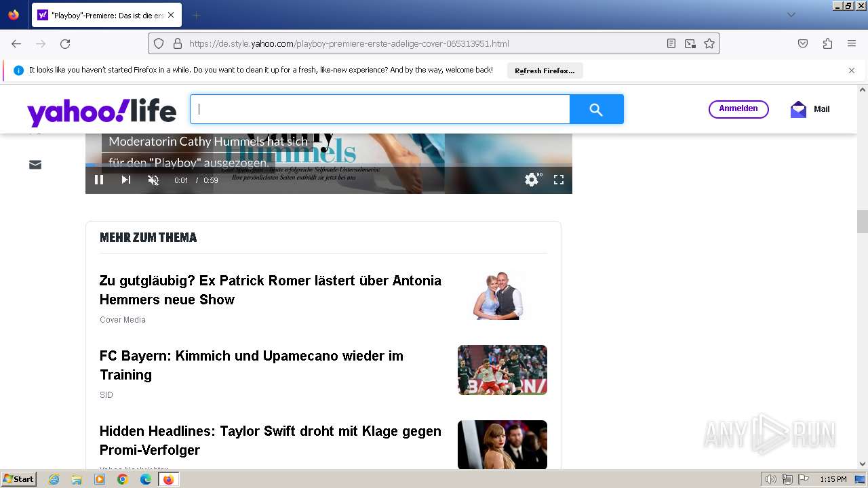Open the Windows Start menu

19,479
